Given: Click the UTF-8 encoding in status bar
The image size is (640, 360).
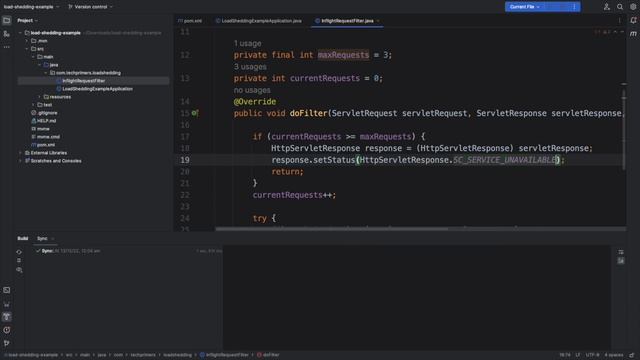Looking at the screenshot, I should tap(593, 355).
